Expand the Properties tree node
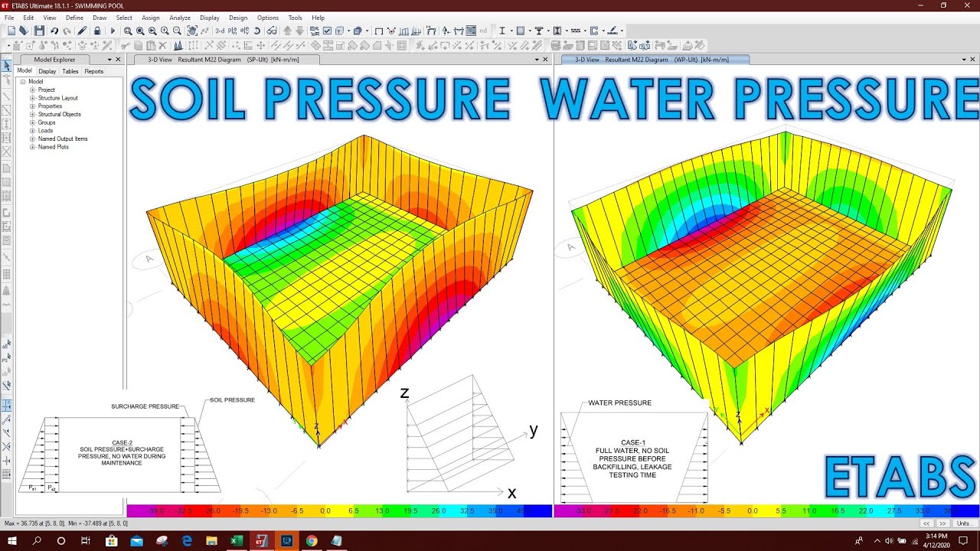Screen dimensions: 980x551 pos(33,106)
